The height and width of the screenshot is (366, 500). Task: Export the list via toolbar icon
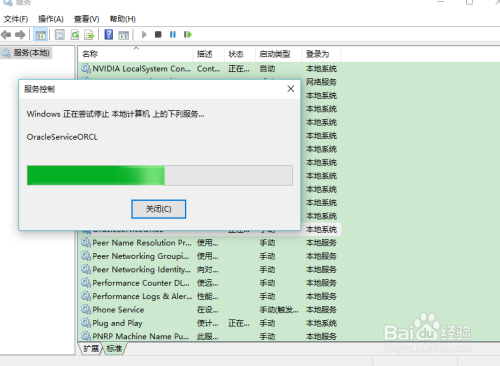click(89, 35)
